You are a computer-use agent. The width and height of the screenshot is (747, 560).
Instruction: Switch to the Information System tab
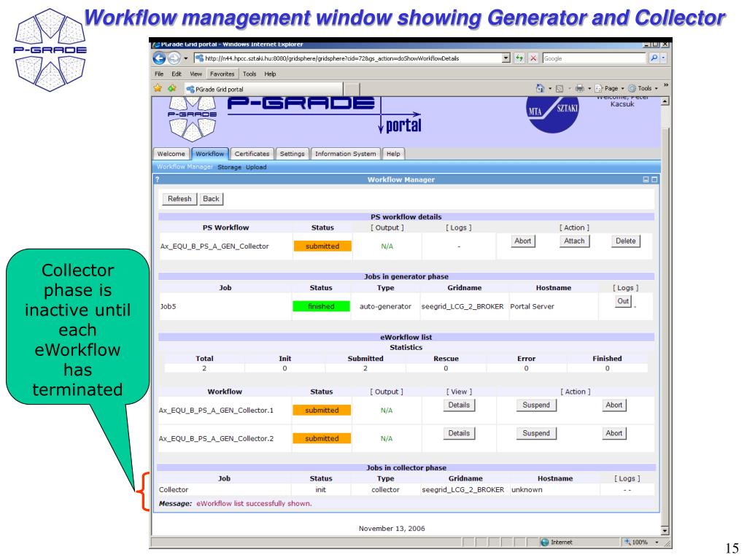click(345, 154)
